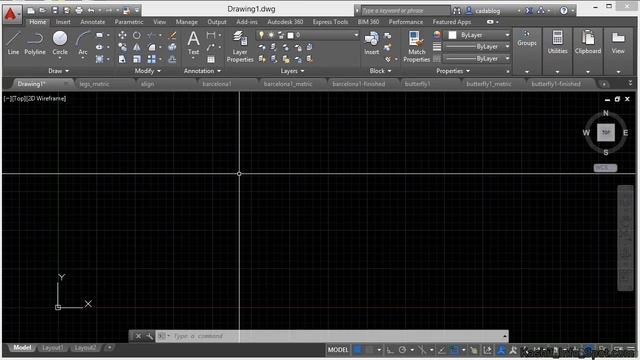The image size is (640, 360).
Task: Select the Dimension tool in Annotation panel
Action: [211, 35]
